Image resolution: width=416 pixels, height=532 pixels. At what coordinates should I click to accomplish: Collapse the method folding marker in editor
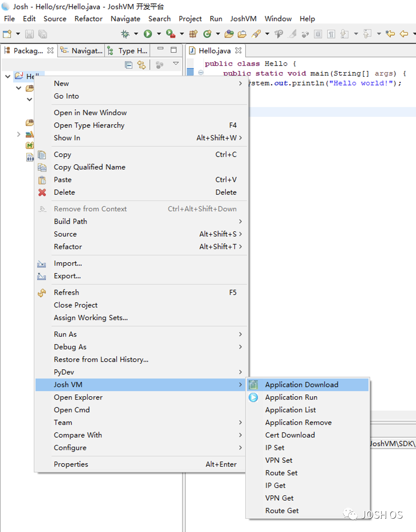201,73
